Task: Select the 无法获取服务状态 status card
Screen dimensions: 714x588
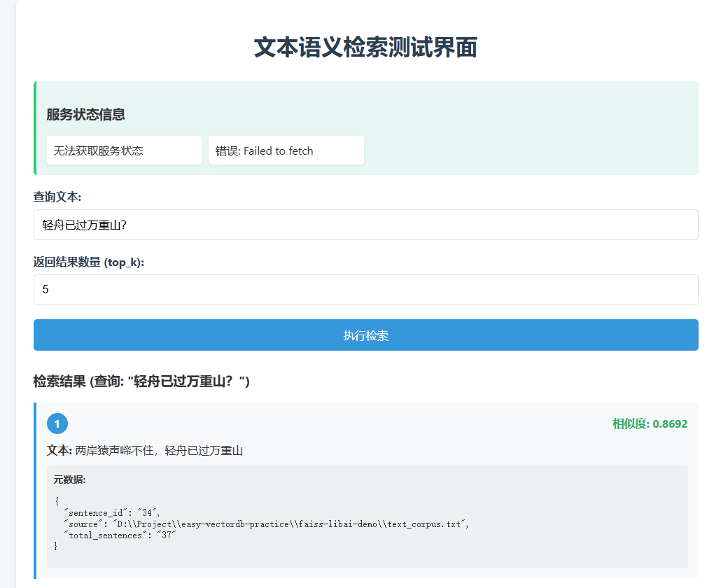Action: tap(124, 150)
